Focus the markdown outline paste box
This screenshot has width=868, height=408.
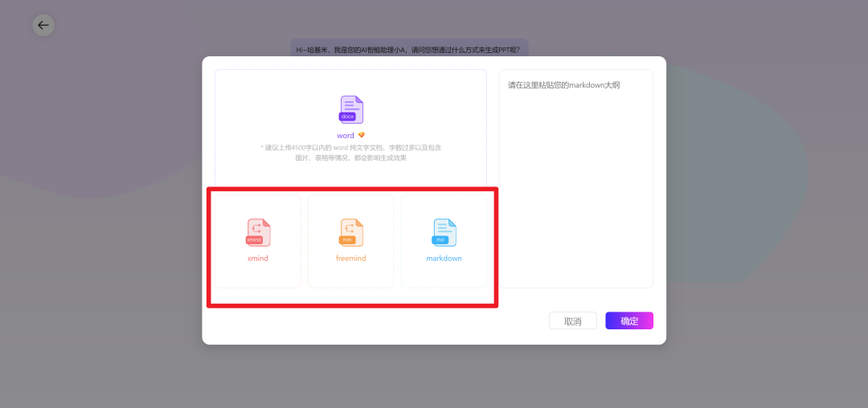click(x=575, y=185)
